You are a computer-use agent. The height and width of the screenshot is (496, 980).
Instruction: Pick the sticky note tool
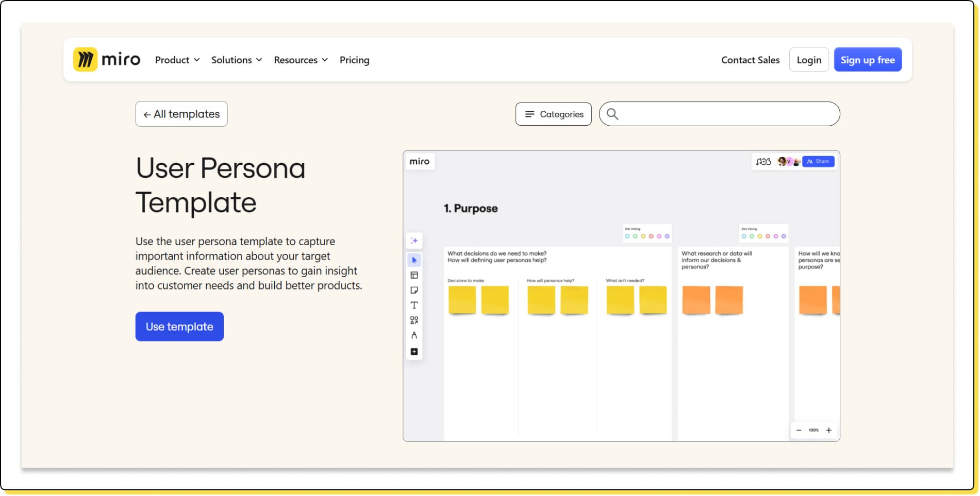tap(414, 290)
